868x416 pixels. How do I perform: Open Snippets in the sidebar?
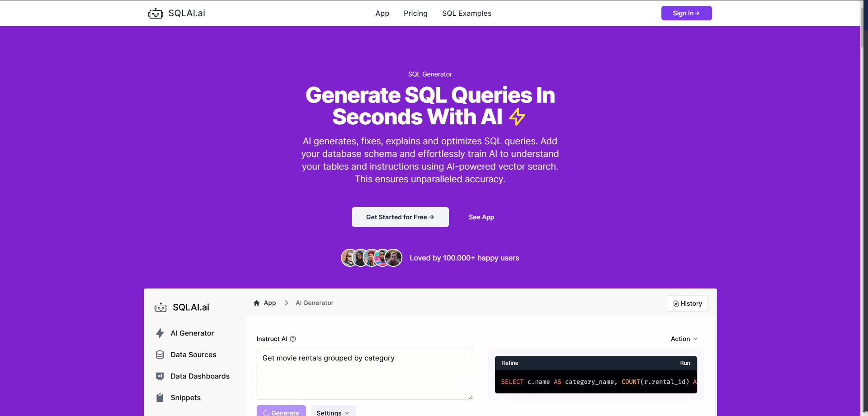[x=185, y=398]
